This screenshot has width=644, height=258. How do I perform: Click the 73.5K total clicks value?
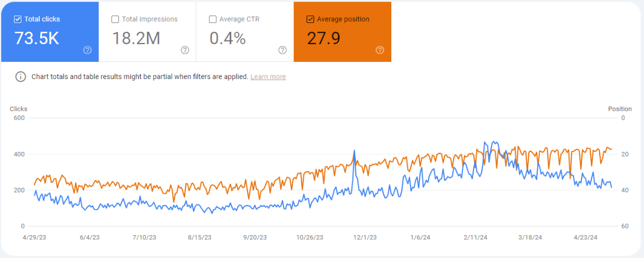[x=37, y=38]
